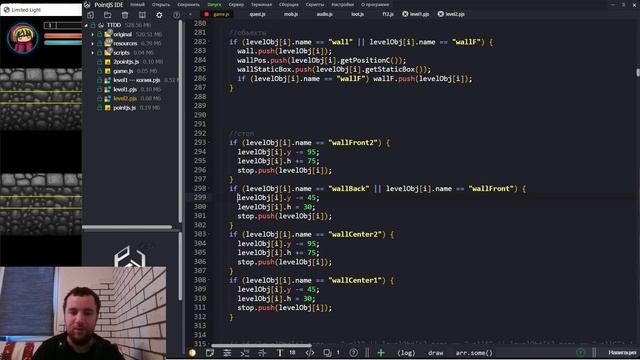The image size is (640, 360).
Task: Open the Новый menu
Action: [x=138, y=4]
